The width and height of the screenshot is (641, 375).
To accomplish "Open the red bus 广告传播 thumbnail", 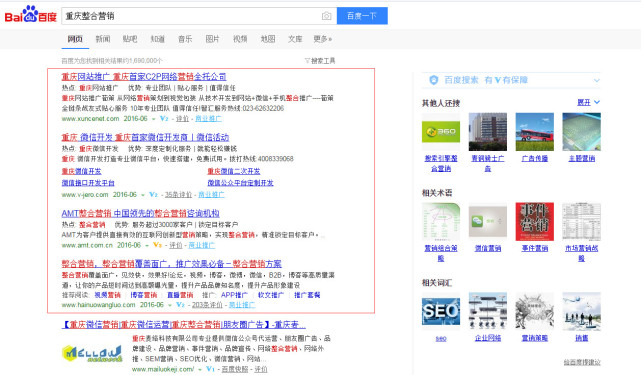I will (x=535, y=132).
